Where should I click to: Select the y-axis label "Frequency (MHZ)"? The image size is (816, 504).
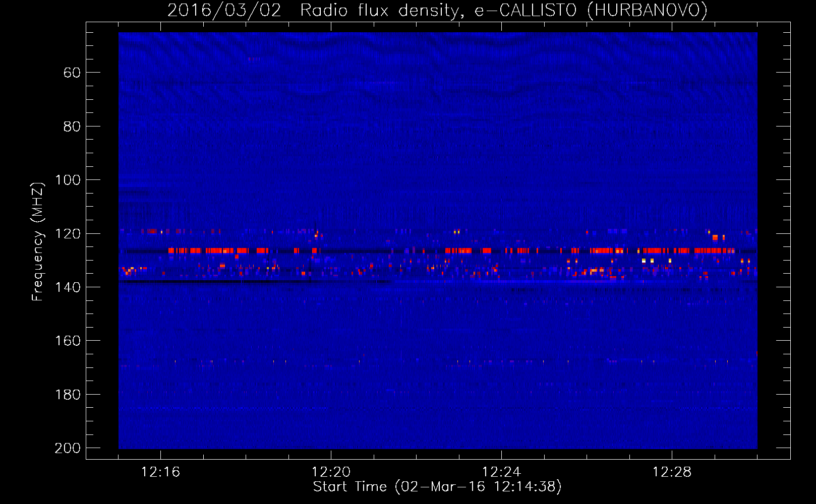[x=38, y=241]
